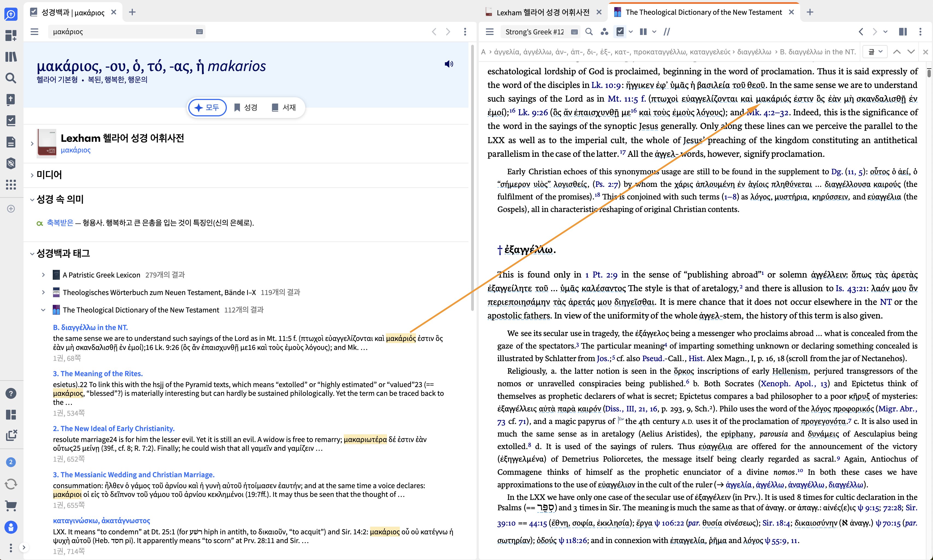Viewport: 933px width, 560px height.
Task: Click the parallel resources double-slash icon
Action: [x=667, y=32]
